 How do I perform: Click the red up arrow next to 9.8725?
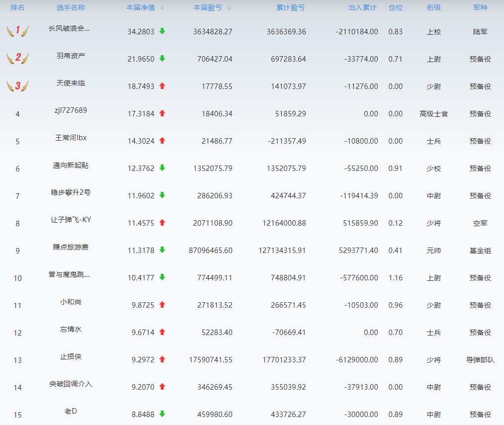[163, 304]
